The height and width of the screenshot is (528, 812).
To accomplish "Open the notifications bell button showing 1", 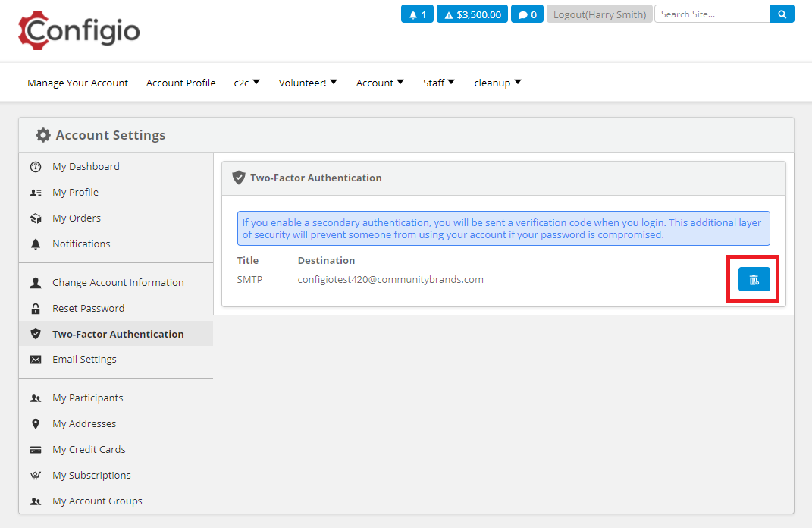I will [418, 14].
